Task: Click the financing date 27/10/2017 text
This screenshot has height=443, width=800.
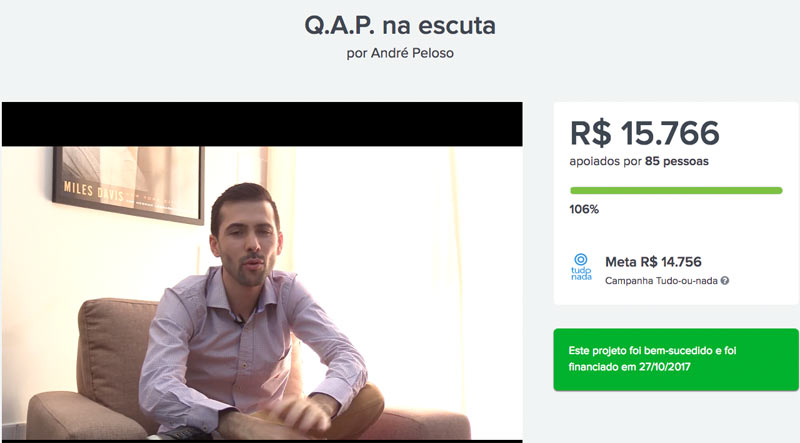Action: coord(664,366)
